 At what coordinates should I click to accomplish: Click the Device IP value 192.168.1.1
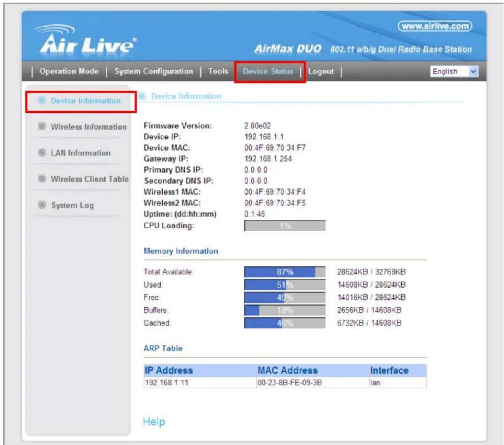tap(264, 137)
